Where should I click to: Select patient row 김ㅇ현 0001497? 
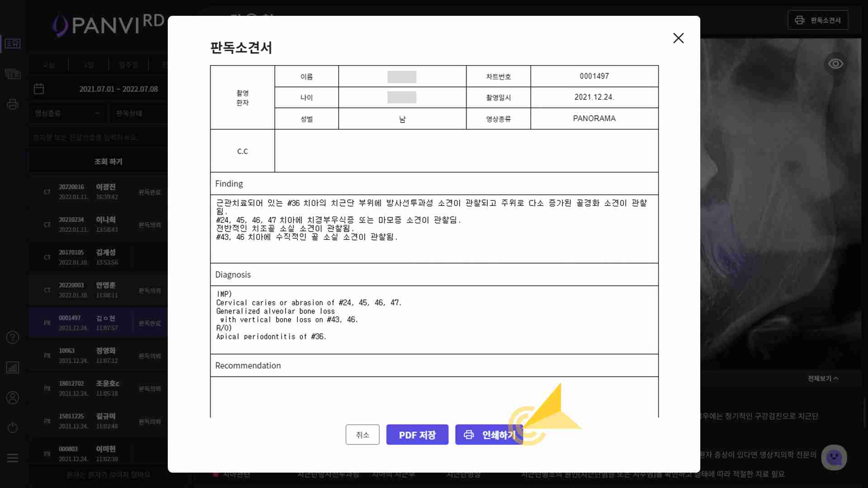point(98,323)
